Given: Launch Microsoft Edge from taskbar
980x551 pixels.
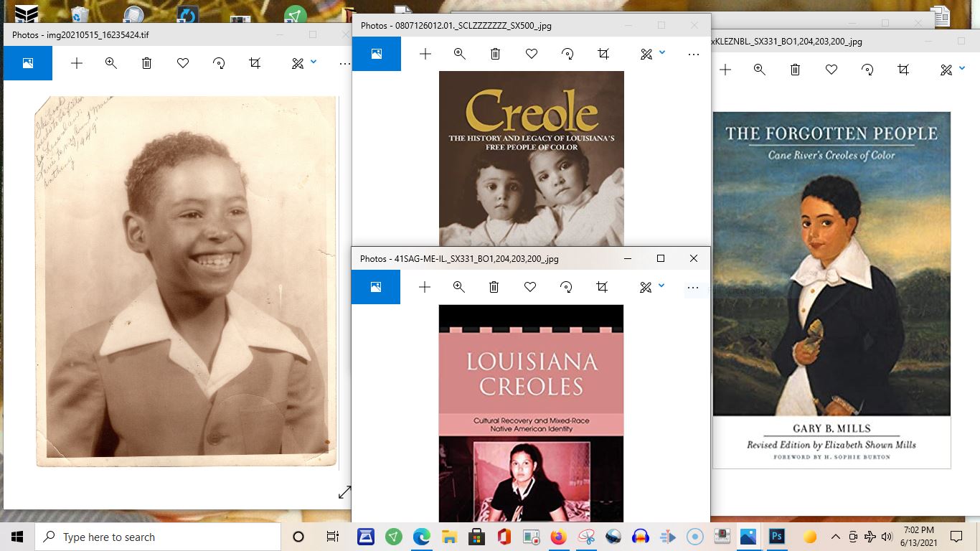Looking at the screenshot, I should [x=421, y=537].
